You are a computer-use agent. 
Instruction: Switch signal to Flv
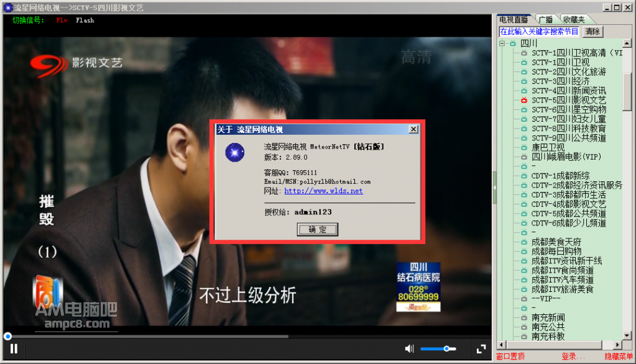62,20
